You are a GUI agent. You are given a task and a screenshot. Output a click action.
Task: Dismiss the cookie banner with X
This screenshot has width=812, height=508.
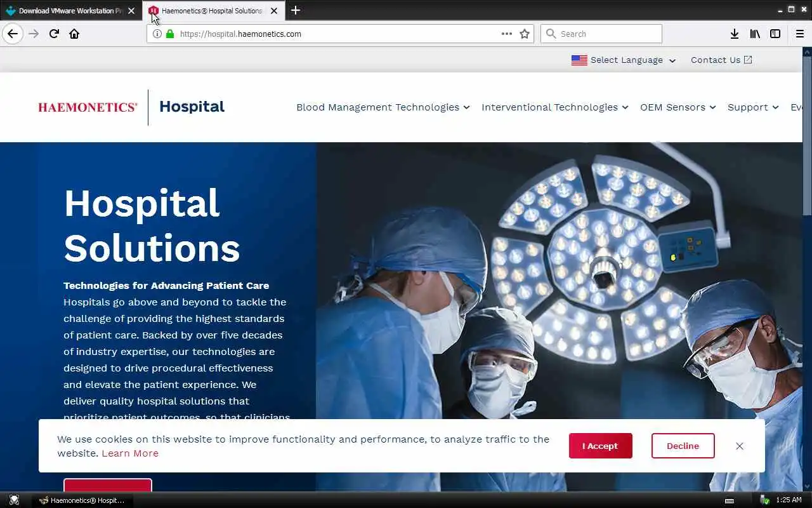pos(740,446)
